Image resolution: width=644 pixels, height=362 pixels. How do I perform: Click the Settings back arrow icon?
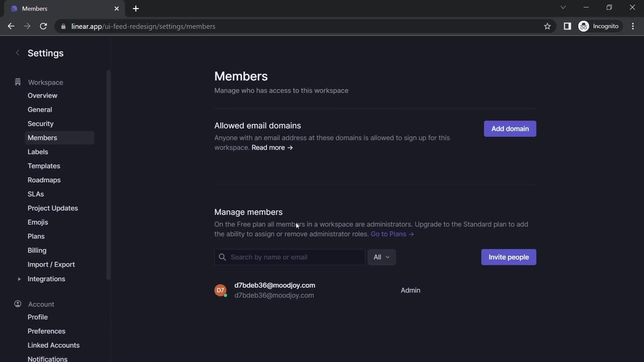pos(16,52)
